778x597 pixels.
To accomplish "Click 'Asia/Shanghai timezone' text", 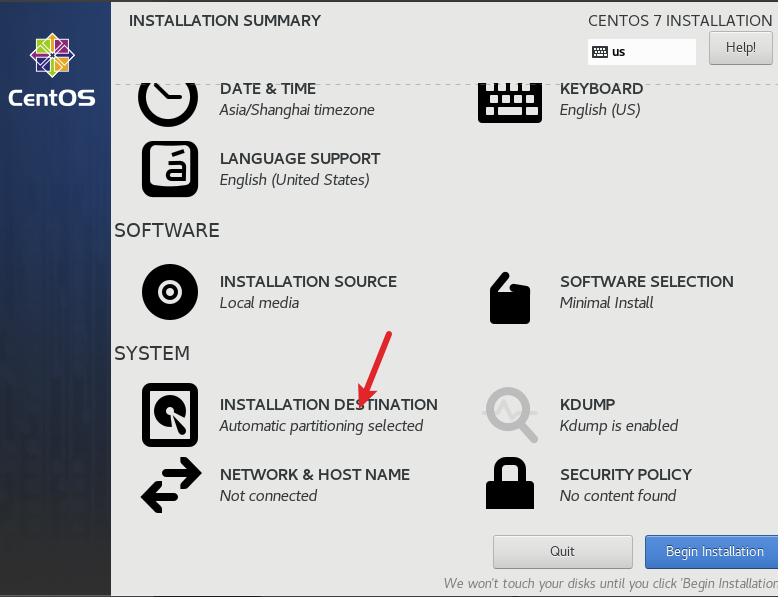I will pos(297,110).
